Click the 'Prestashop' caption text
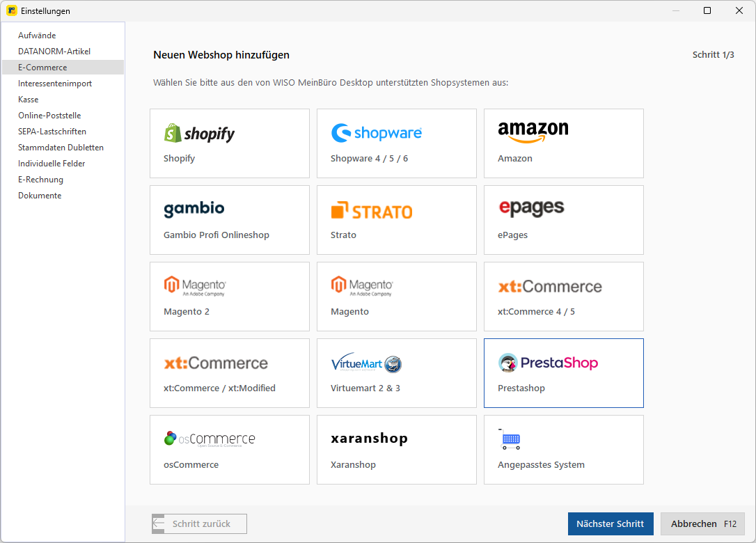This screenshot has width=756, height=543. [521, 388]
